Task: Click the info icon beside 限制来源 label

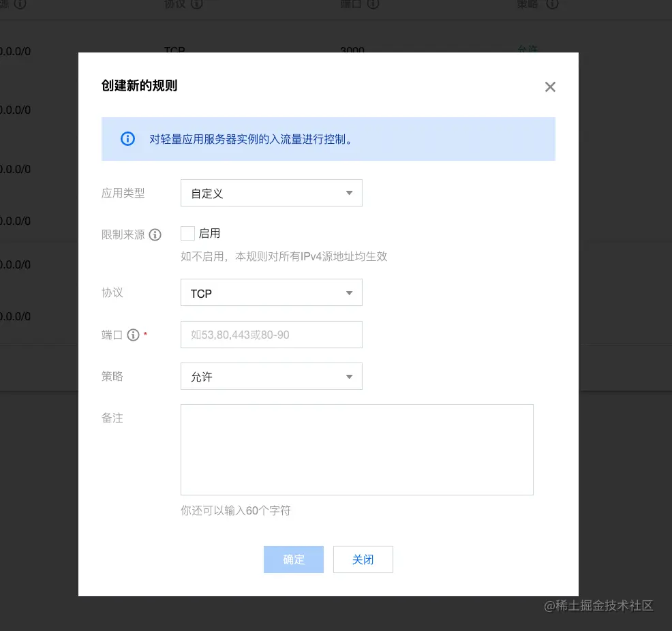Action: point(155,234)
